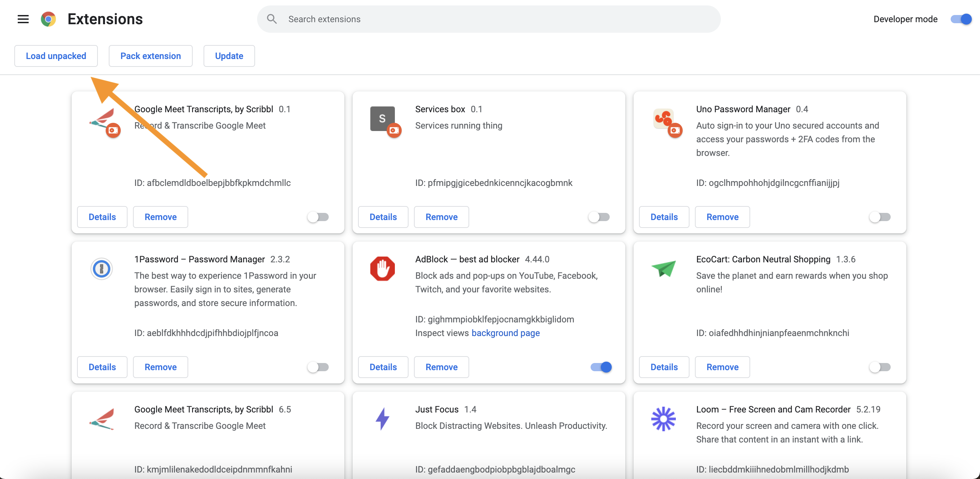
Task: Click the Extensions page title
Action: pos(105,19)
